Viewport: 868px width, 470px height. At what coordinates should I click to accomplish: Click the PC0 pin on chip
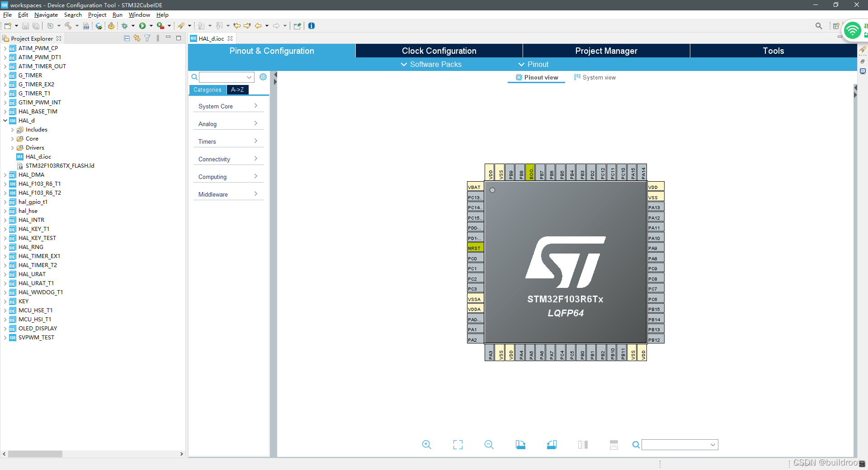[475, 258]
